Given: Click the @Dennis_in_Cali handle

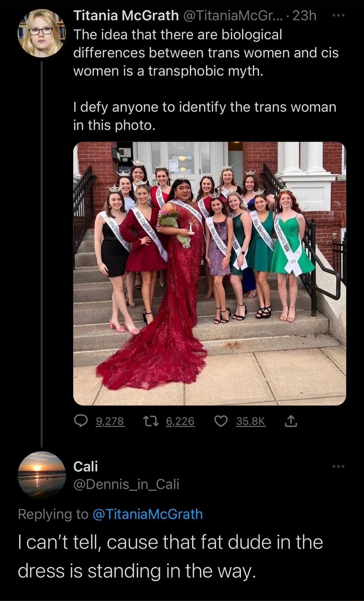Looking at the screenshot, I should point(126,484).
